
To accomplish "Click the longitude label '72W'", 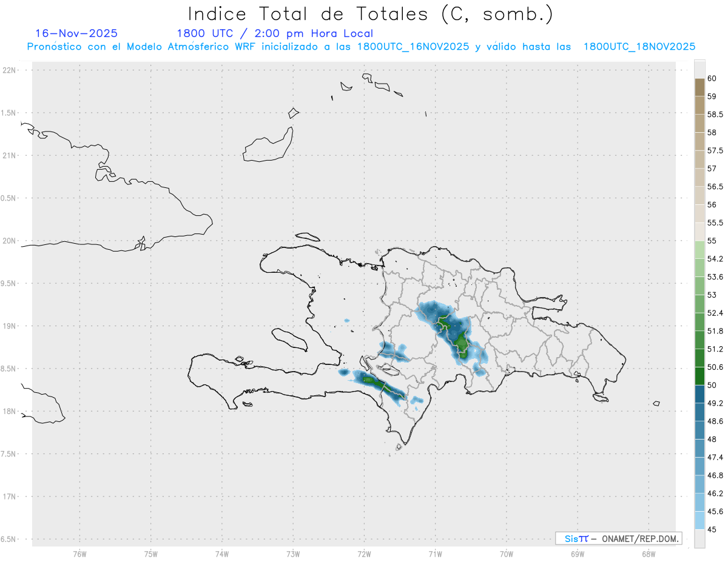I will pos(365,554).
